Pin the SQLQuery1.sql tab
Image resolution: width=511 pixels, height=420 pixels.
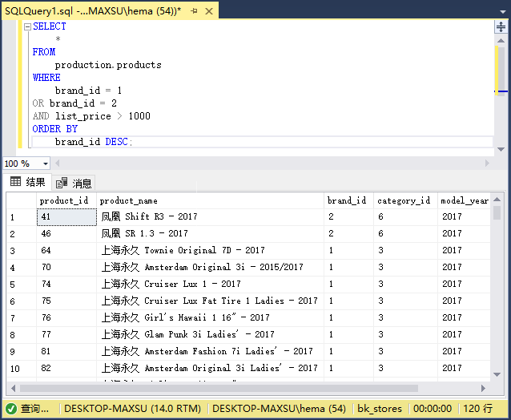tap(195, 11)
